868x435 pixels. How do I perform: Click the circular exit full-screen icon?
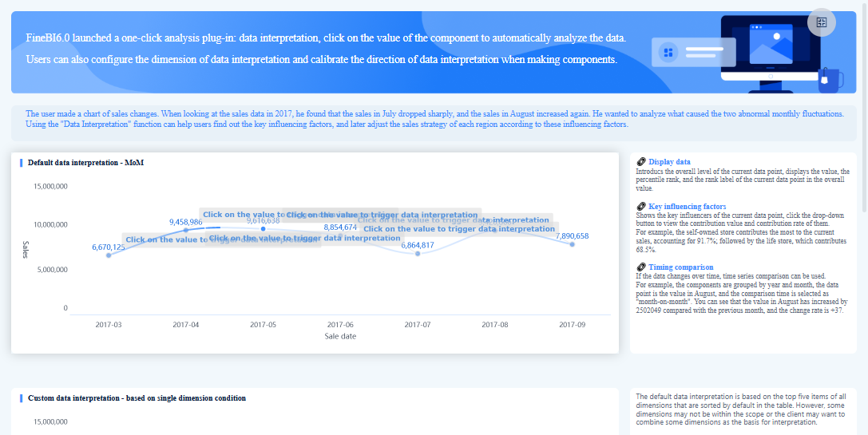[822, 22]
